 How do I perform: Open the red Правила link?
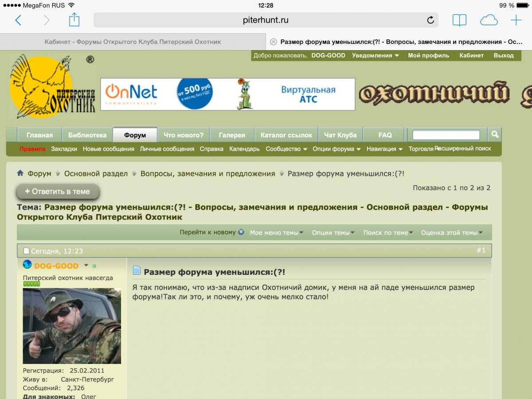coord(32,149)
